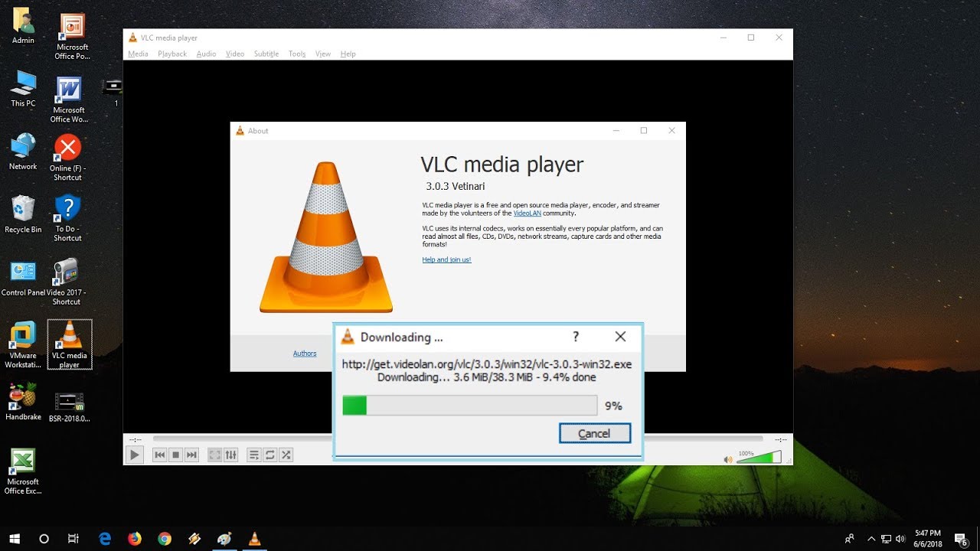Screen dimensions: 980x551
Task: Mute audio via VLC speaker icon
Action: 728,459
